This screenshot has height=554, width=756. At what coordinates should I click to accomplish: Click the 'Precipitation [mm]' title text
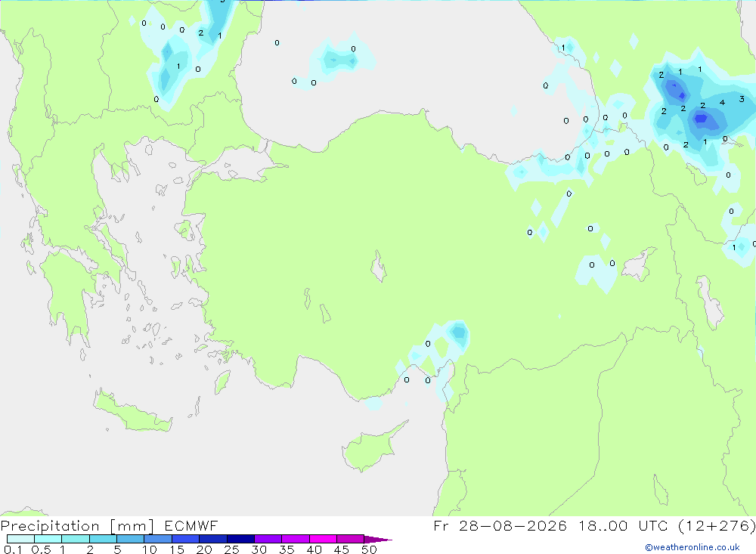click(77, 526)
